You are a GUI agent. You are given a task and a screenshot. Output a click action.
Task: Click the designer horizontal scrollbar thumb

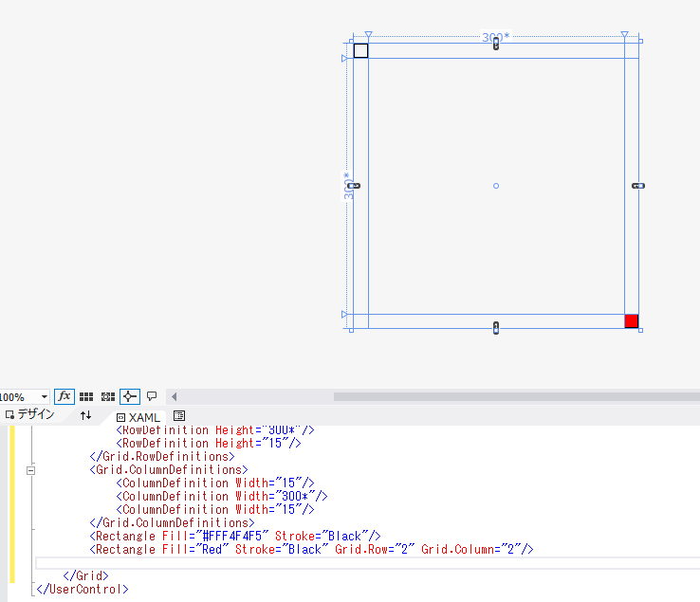click(517, 396)
